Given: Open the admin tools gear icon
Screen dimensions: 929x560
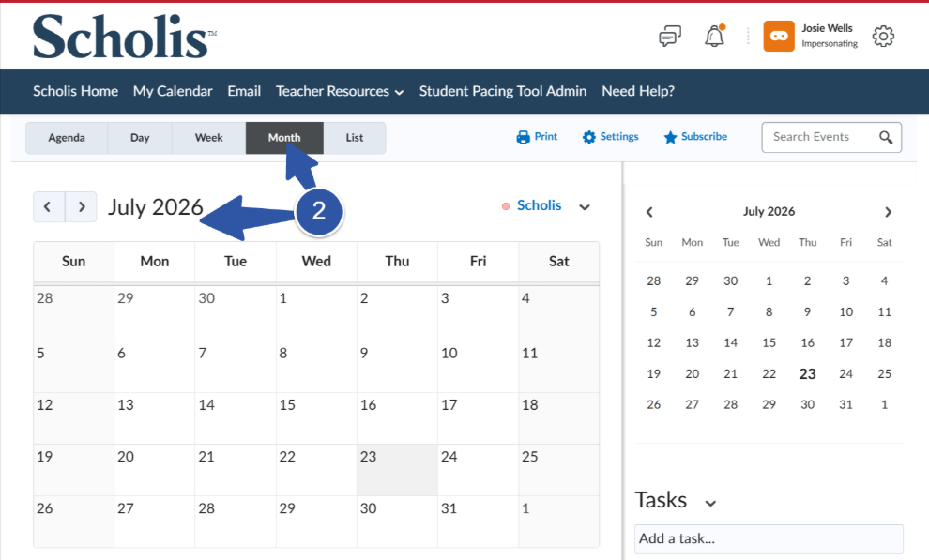Looking at the screenshot, I should 883,36.
